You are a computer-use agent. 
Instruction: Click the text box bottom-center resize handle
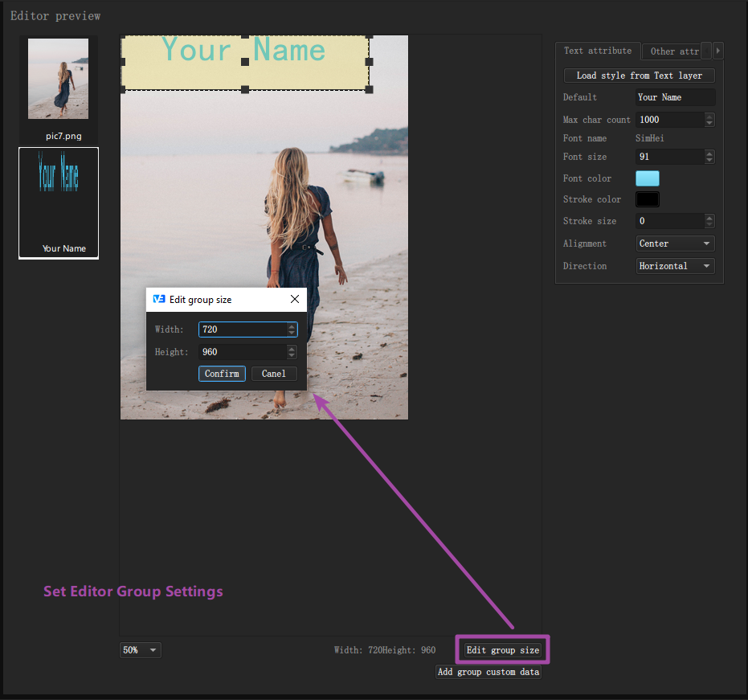coord(245,89)
